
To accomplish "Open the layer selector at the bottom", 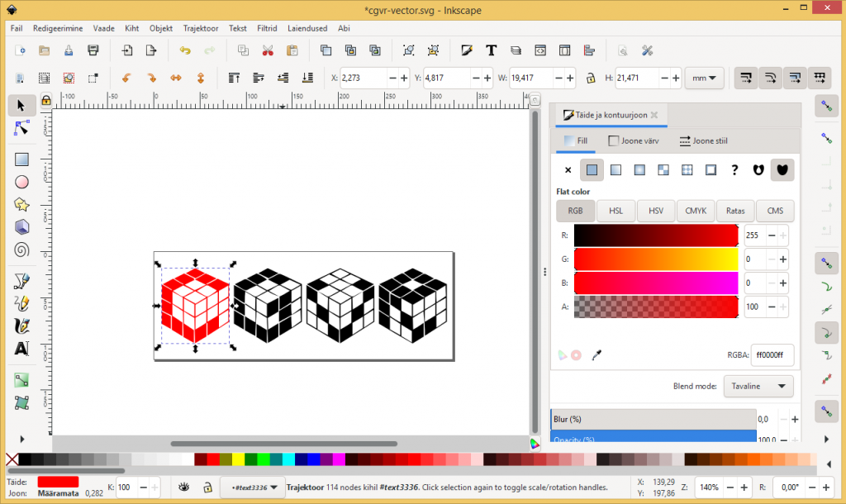I will 252,487.
